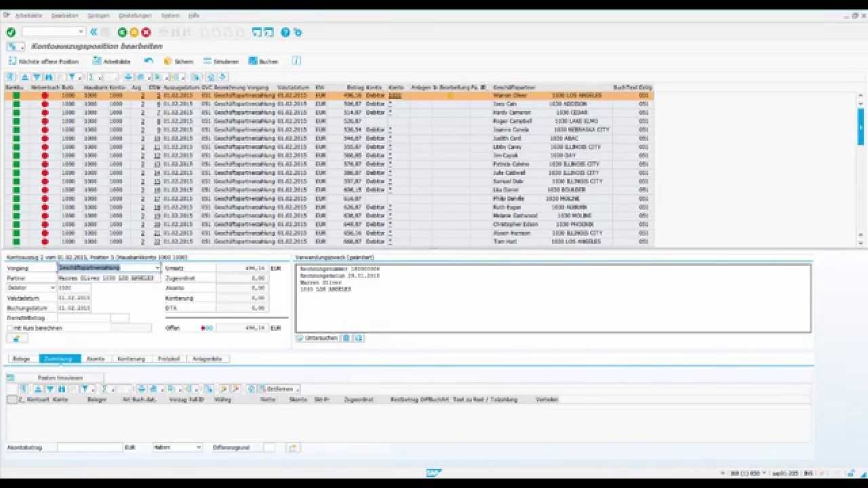Click the red Cancel round icon
The image size is (868, 488).
click(146, 32)
